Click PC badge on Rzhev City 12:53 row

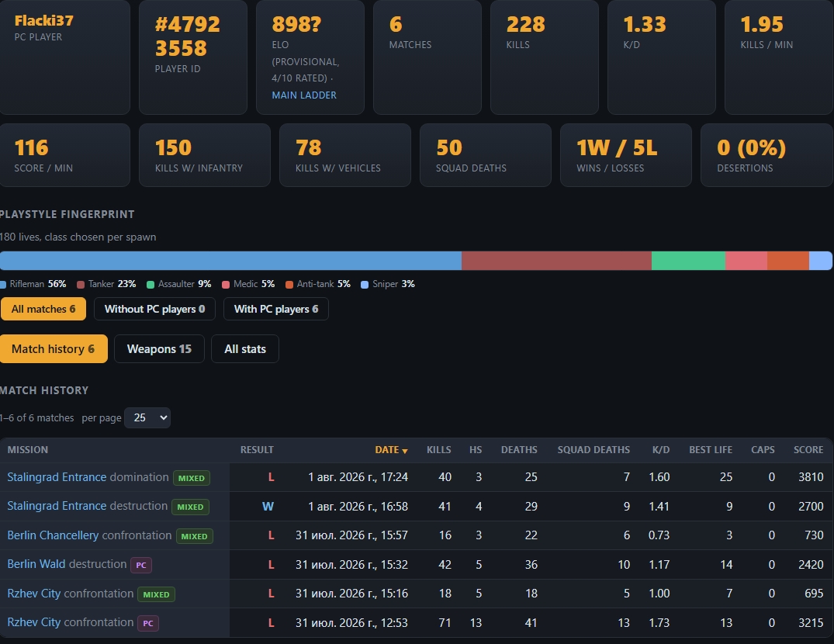tap(148, 623)
